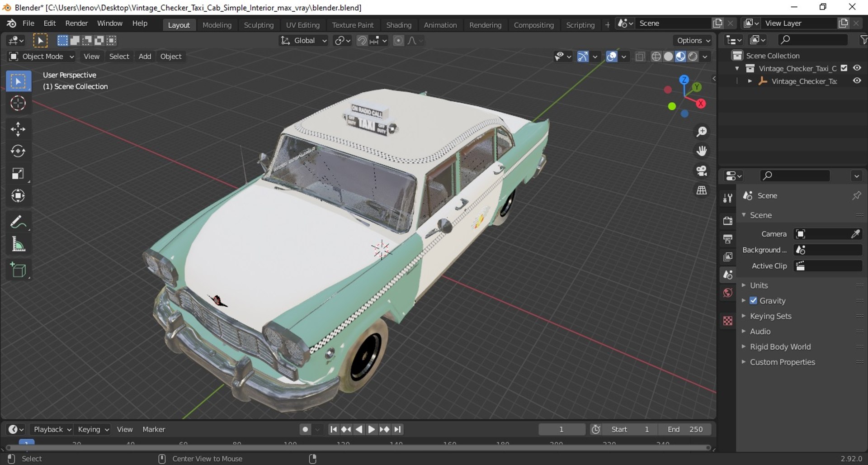Click the Select Box tool
This screenshot has width=868, height=465.
click(x=18, y=81)
